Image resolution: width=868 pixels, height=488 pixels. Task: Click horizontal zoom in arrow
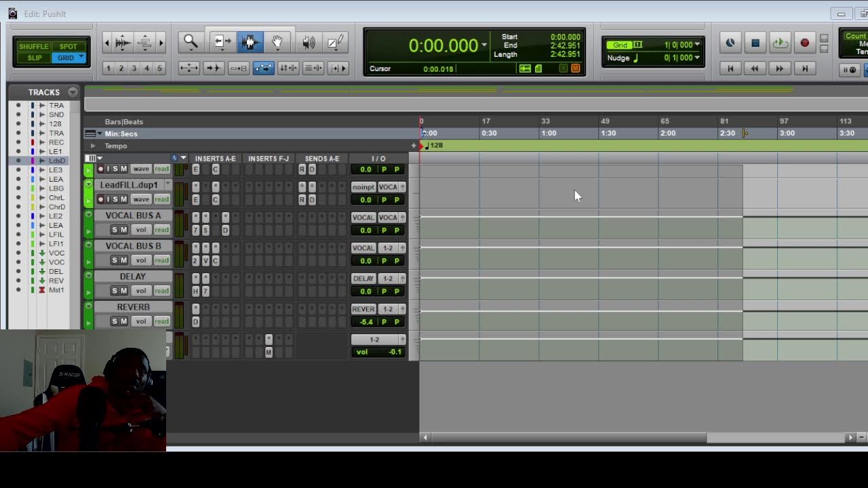point(161,43)
